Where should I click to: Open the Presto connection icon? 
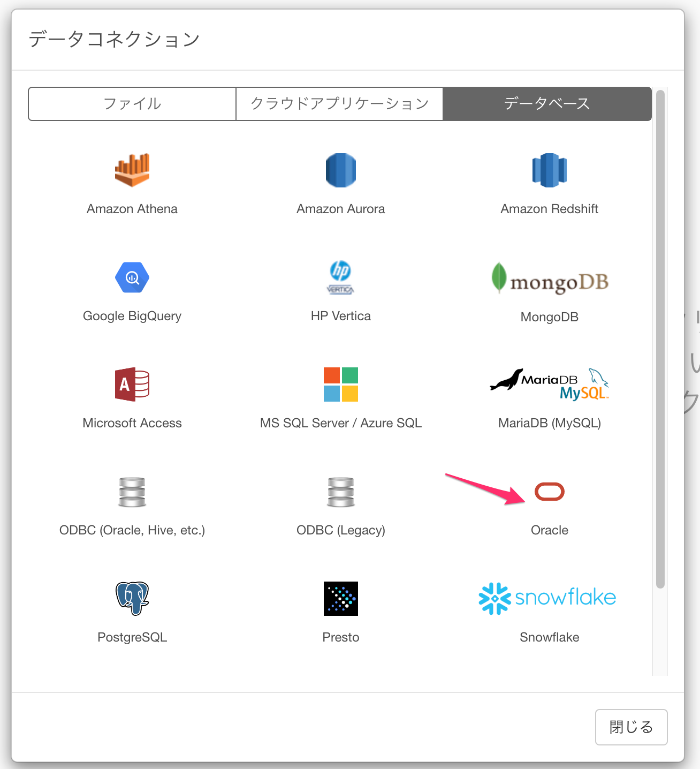341,599
